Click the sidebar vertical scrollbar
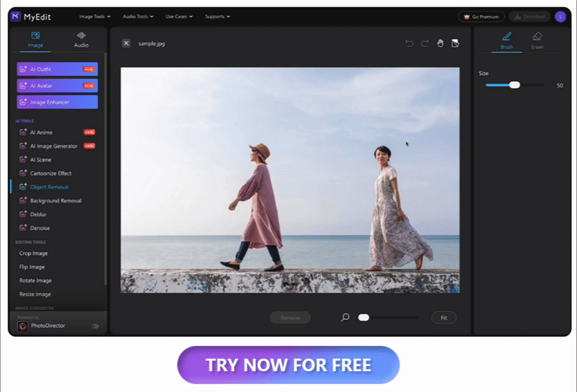 [105, 169]
